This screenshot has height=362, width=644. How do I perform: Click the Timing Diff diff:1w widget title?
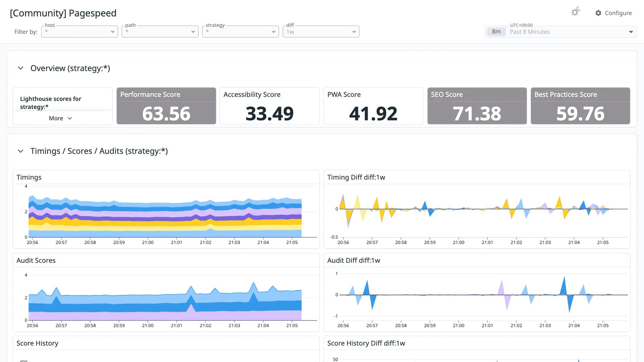point(356,177)
